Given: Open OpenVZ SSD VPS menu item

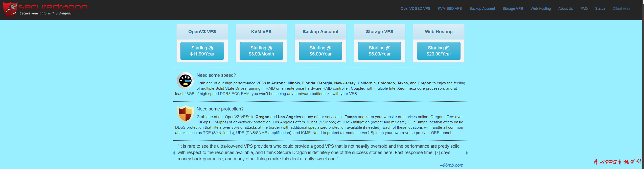Looking at the screenshot, I should 415,9.
